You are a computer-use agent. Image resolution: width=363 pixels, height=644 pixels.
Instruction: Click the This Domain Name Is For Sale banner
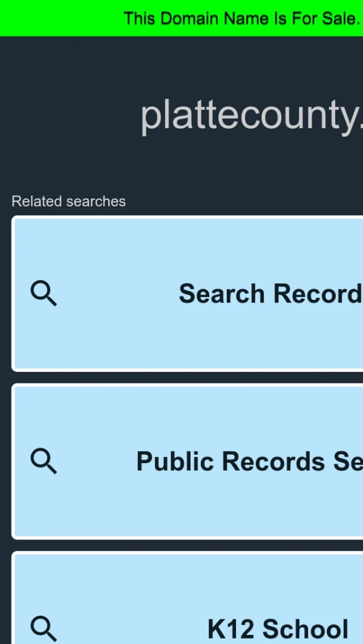[181, 18]
